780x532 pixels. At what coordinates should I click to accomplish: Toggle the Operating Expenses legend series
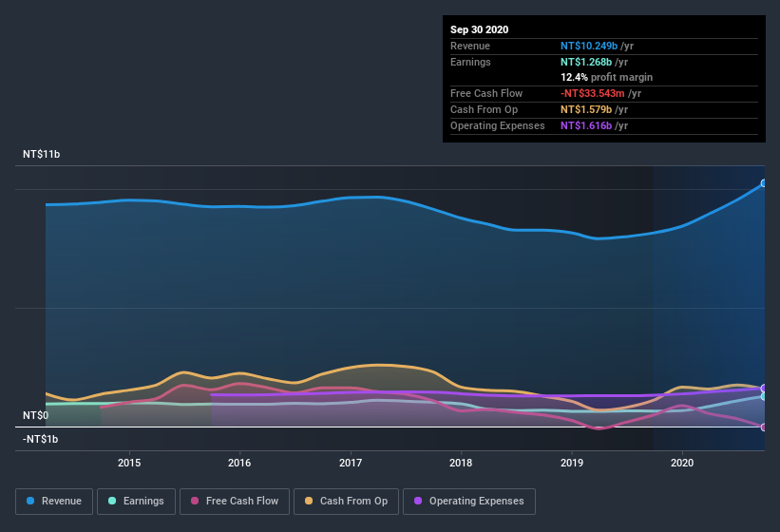[469, 502]
